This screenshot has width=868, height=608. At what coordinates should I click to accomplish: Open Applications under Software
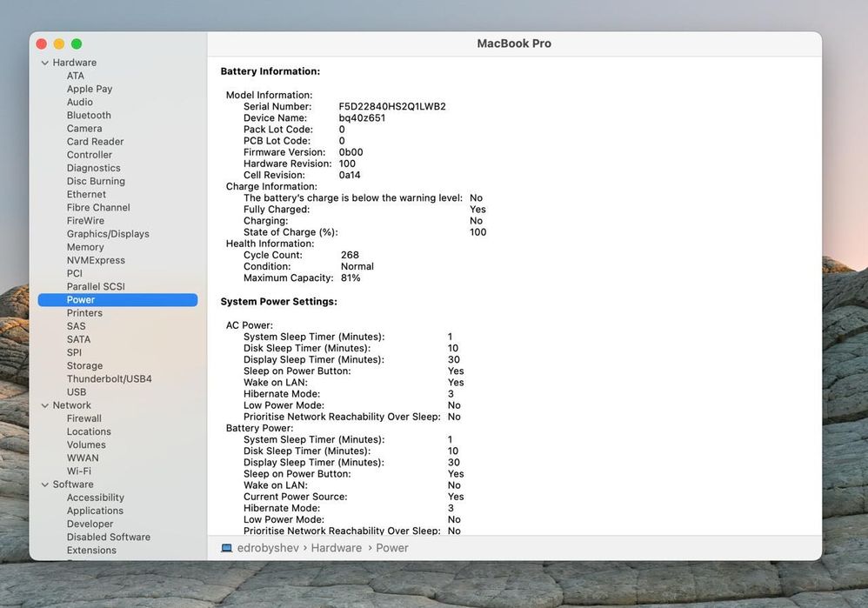(x=95, y=511)
